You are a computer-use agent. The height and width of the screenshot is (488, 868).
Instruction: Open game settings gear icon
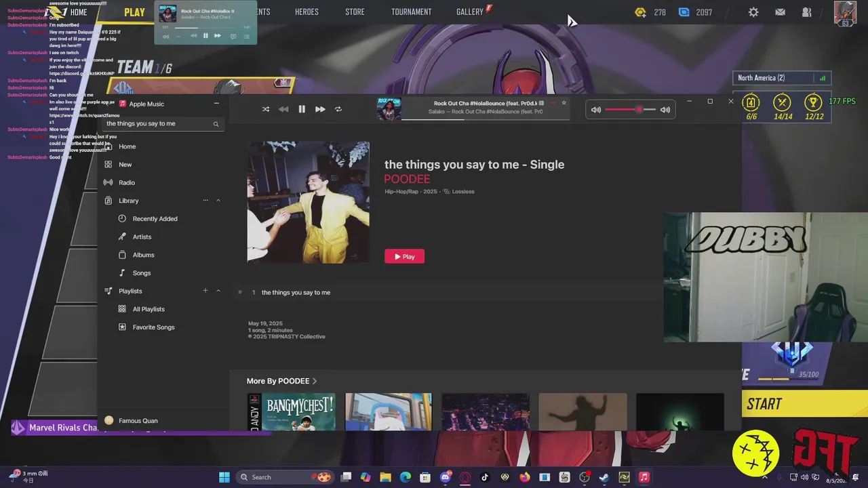(753, 12)
